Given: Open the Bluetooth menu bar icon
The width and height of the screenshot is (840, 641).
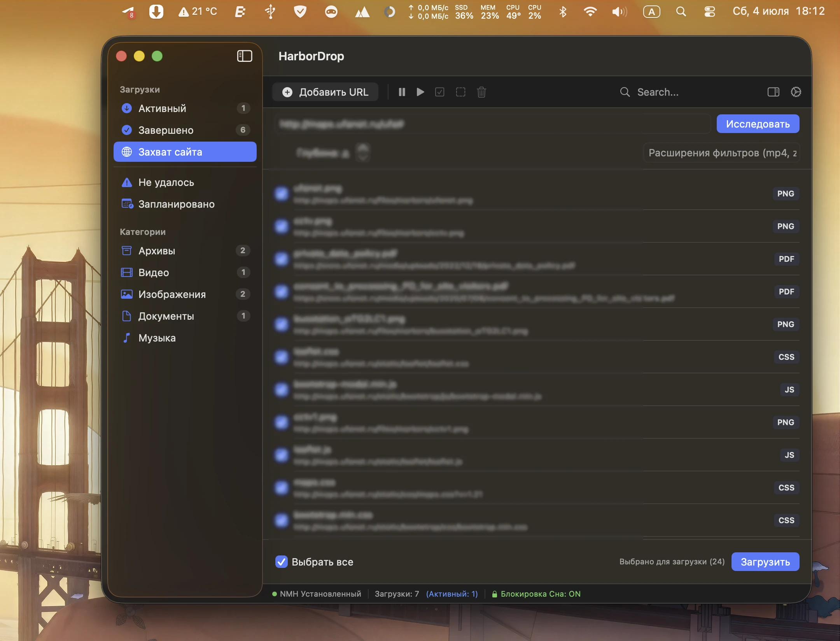Looking at the screenshot, I should click(563, 12).
